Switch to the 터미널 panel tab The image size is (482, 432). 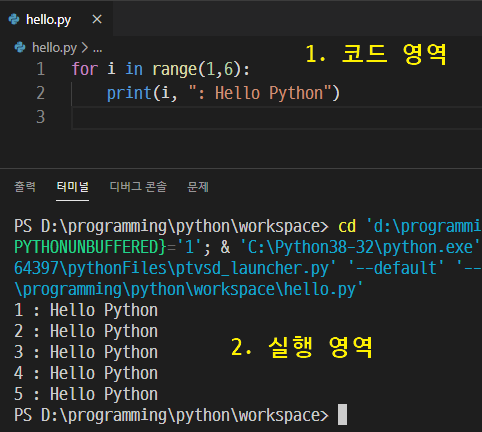[72, 187]
